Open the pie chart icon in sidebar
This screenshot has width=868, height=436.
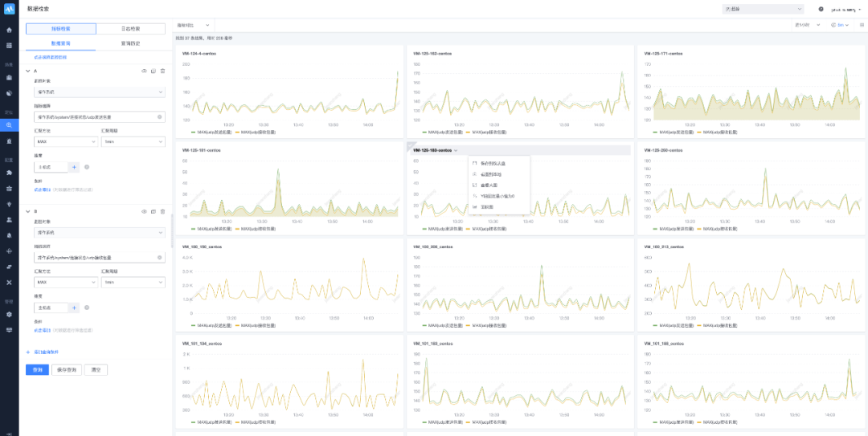pyautogui.click(x=9, y=93)
